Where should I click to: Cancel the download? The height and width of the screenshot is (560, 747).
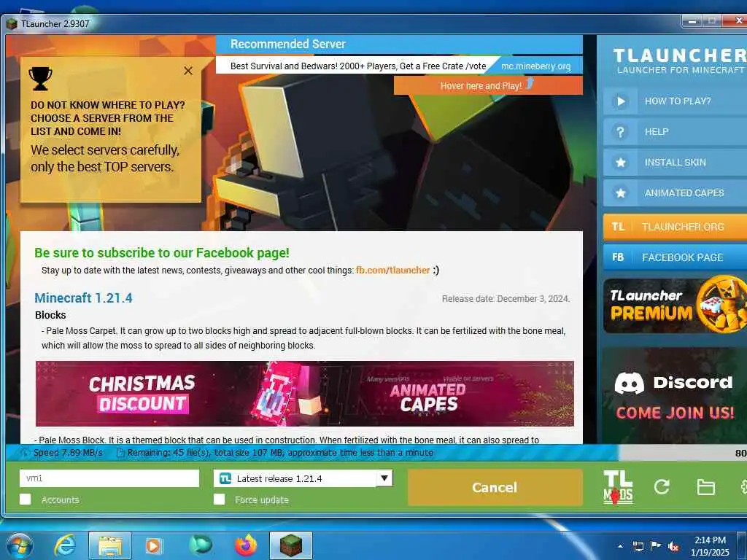point(495,487)
